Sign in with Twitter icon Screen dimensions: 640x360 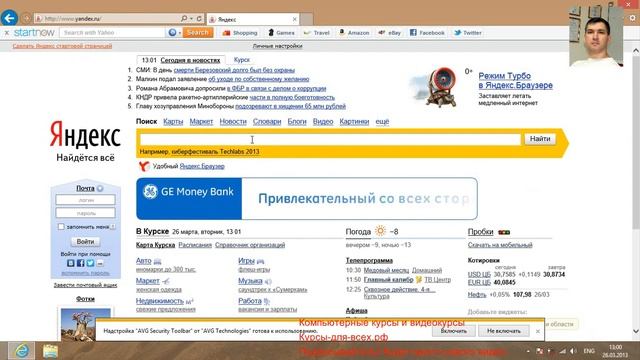coord(90,263)
